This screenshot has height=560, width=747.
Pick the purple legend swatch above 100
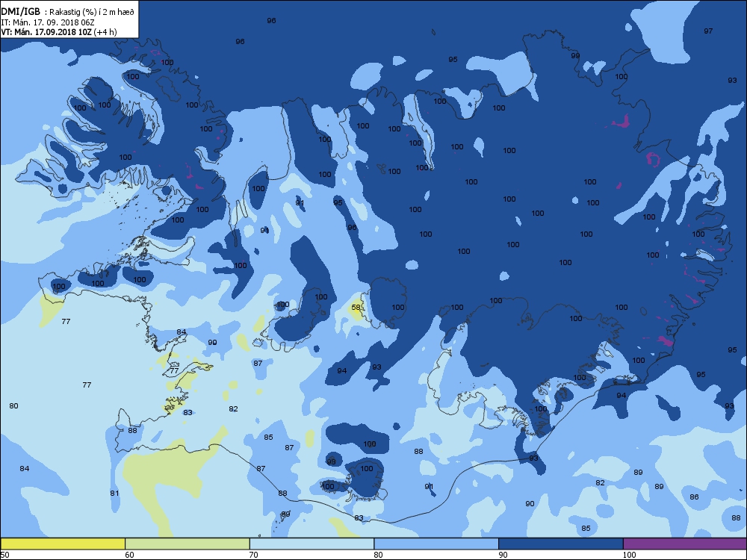click(x=684, y=544)
